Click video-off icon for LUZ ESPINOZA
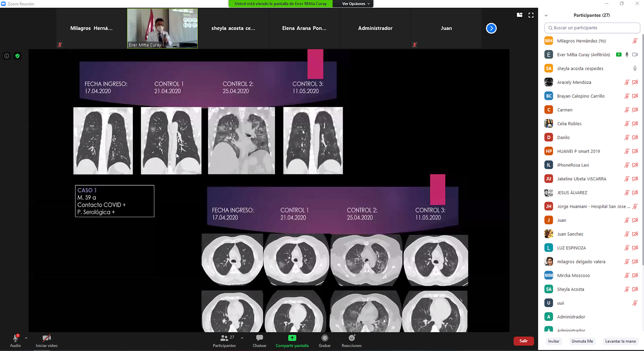 pyautogui.click(x=635, y=248)
